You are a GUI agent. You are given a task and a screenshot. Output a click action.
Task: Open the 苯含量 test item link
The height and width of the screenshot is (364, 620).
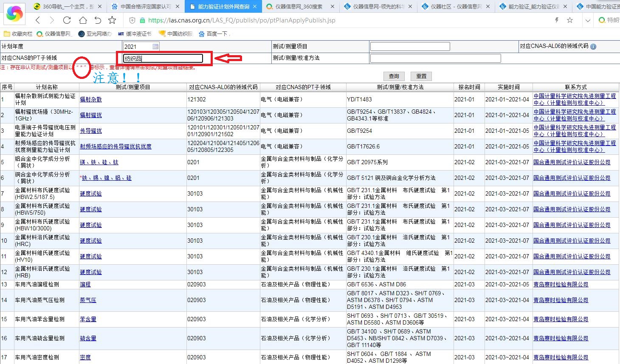click(x=88, y=319)
